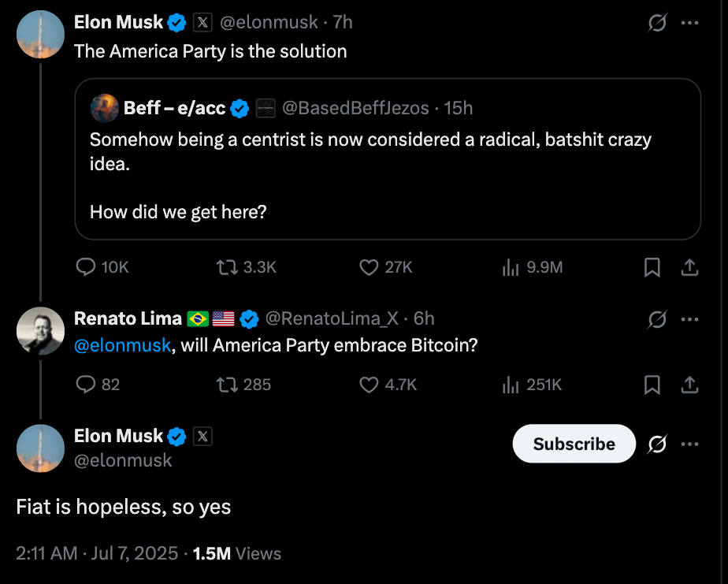Open more options on top post

[x=689, y=24]
